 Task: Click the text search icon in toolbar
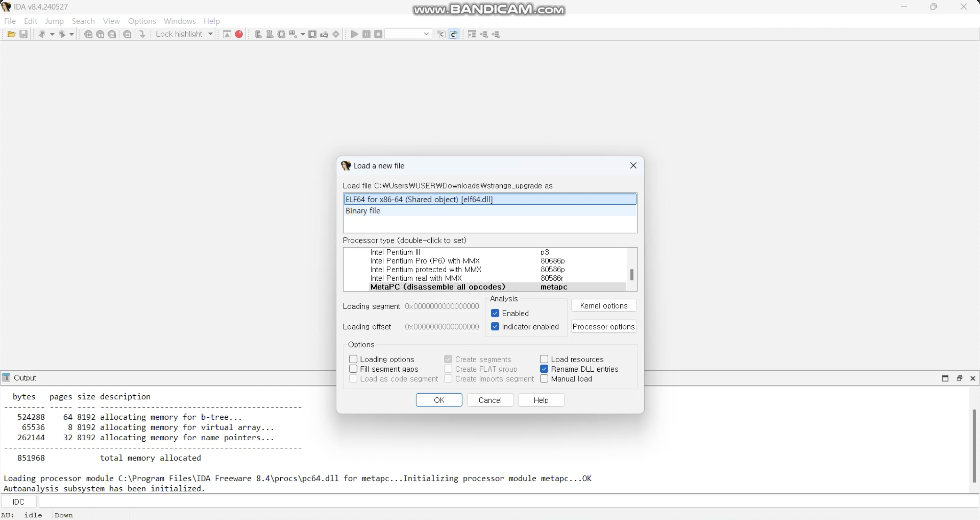pos(100,34)
